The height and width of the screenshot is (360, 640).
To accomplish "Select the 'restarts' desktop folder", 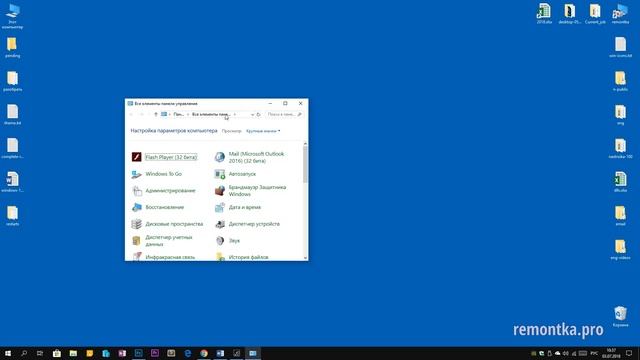I will click(13, 216).
